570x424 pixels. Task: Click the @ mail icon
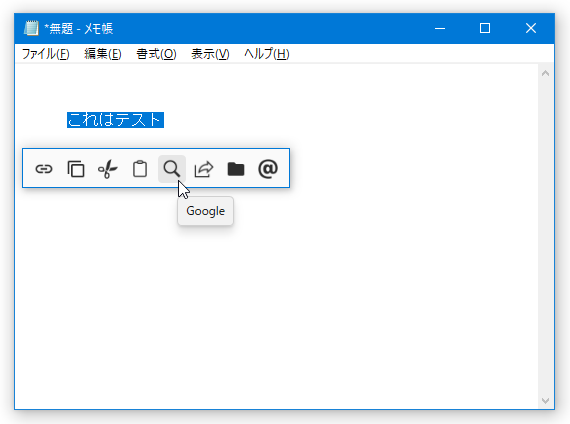coord(268,169)
